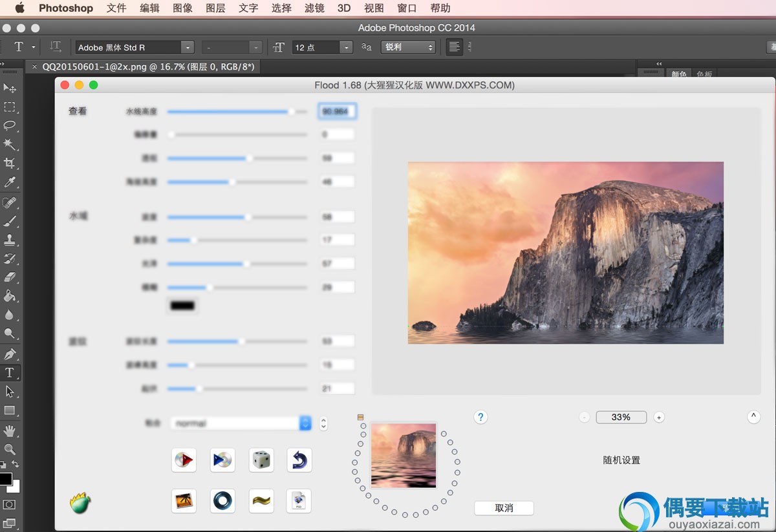
Task: Click the memory thumbnail preview image
Action: 404,455
